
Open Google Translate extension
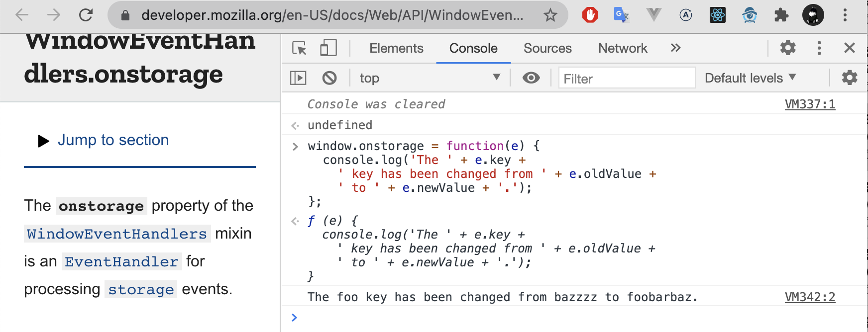[621, 15]
